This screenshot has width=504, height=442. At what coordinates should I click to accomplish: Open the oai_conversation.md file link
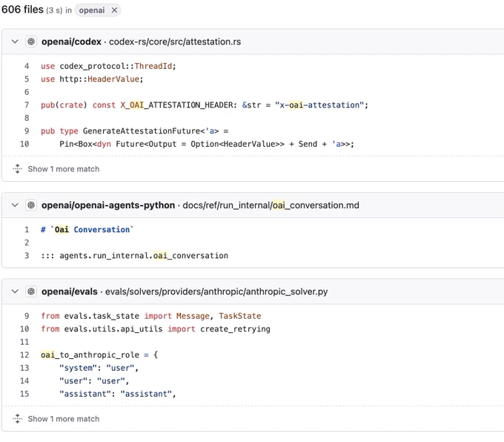(x=271, y=205)
